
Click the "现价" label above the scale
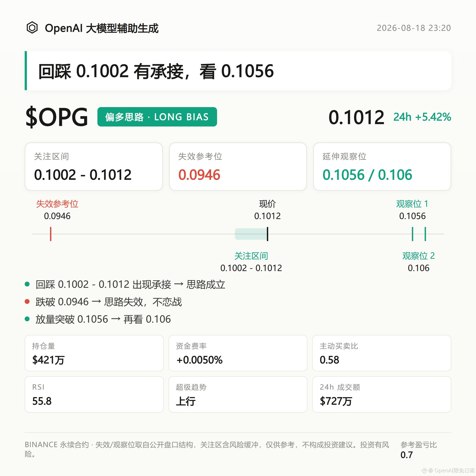pos(268,204)
